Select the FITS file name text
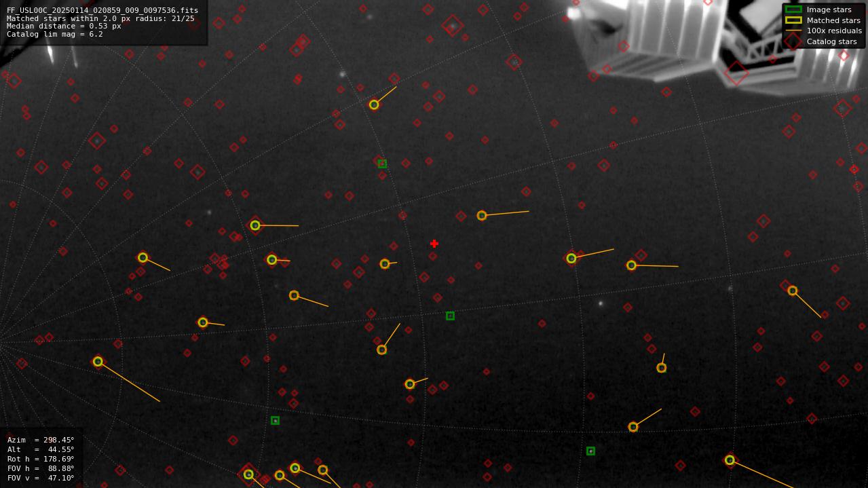The image size is (868, 488). (x=102, y=10)
